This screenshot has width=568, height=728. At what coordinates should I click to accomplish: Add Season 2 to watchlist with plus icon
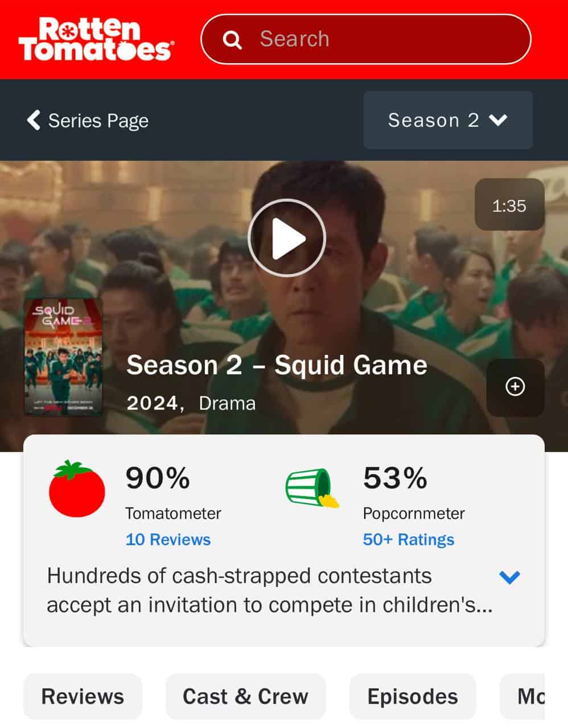(x=515, y=387)
